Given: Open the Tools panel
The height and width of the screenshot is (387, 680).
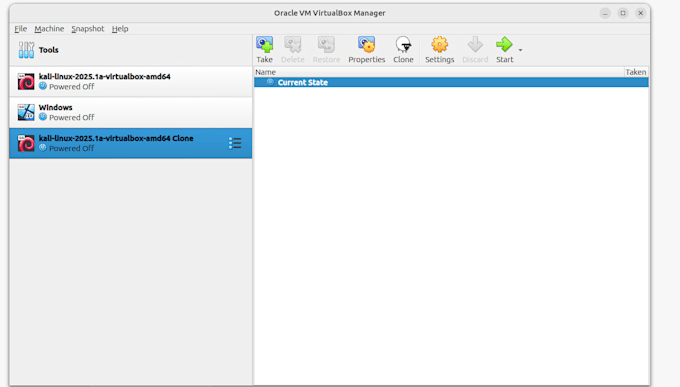Looking at the screenshot, I should tap(131, 50).
